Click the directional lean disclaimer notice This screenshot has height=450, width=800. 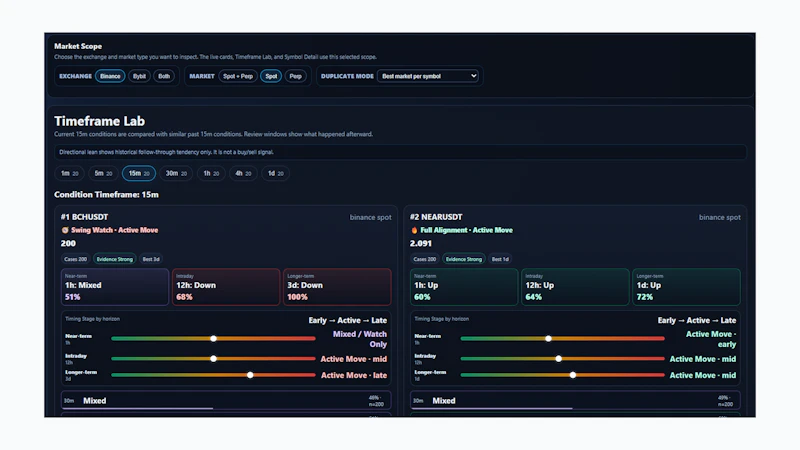pos(401,152)
